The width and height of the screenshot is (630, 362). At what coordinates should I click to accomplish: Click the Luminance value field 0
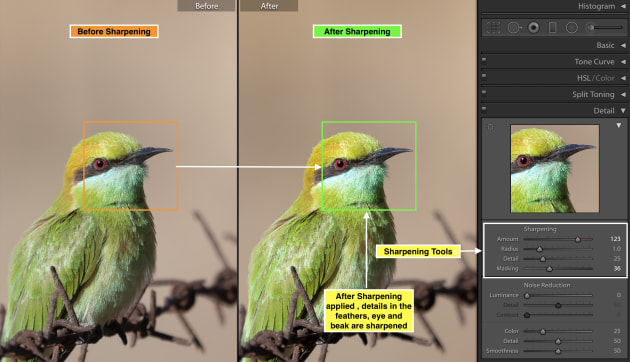coord(619,295)
